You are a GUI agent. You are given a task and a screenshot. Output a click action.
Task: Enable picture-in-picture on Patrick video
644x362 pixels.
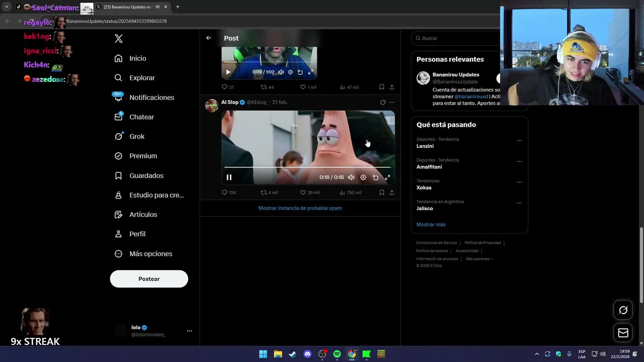click(x=375, y=177)
